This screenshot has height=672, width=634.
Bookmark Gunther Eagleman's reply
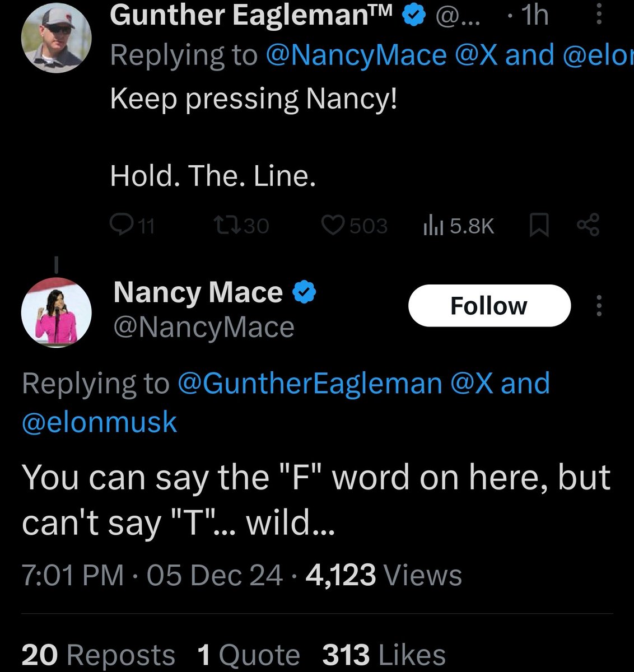click(538, 225)
